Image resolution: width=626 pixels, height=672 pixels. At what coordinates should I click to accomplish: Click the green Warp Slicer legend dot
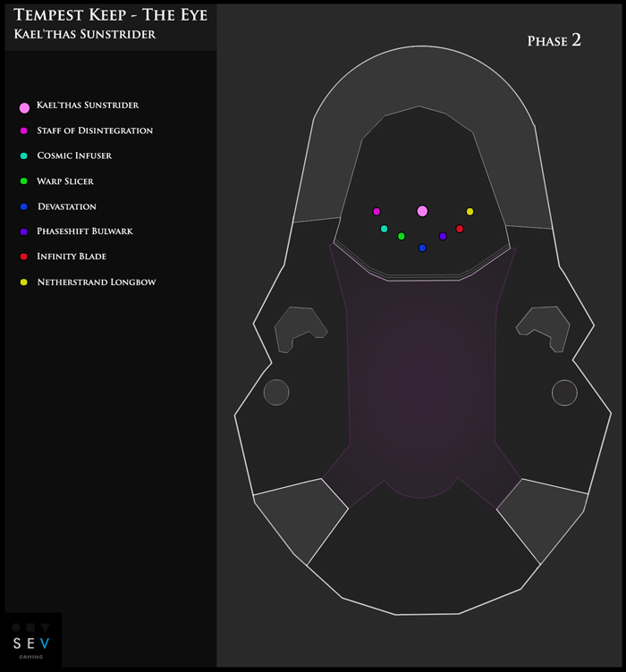[24, 181]
